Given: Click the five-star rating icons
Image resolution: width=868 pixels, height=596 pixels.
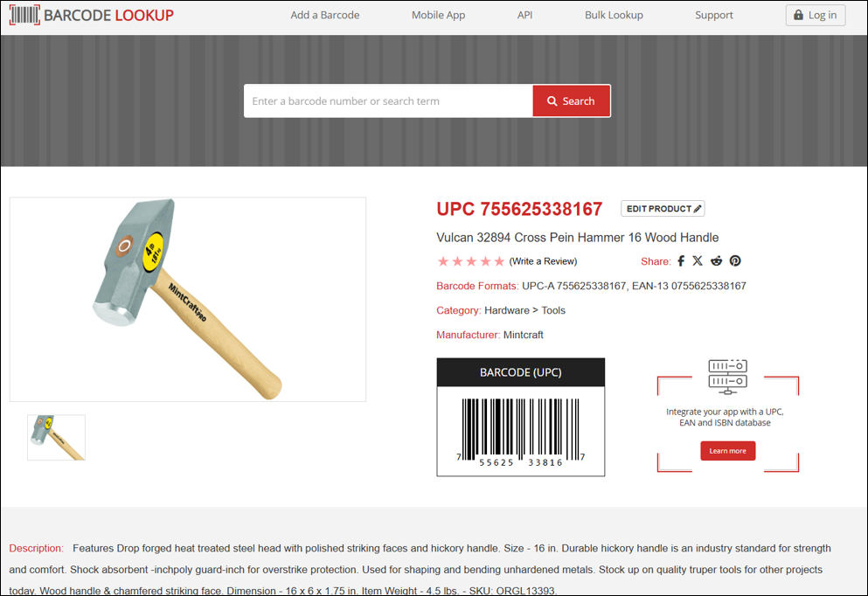Looking at the screenshot, I should pyautogui.click(x=470, y=261).
